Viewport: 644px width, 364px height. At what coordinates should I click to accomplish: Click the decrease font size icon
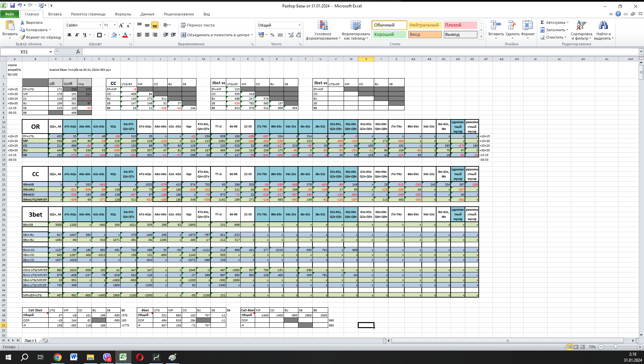point(128,25)
